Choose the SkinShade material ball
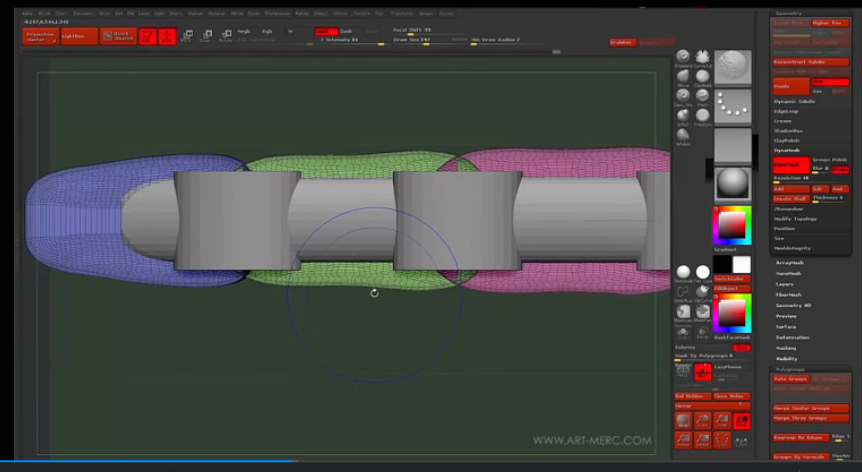This screenshot has width=862, height=472. point(683,272)
